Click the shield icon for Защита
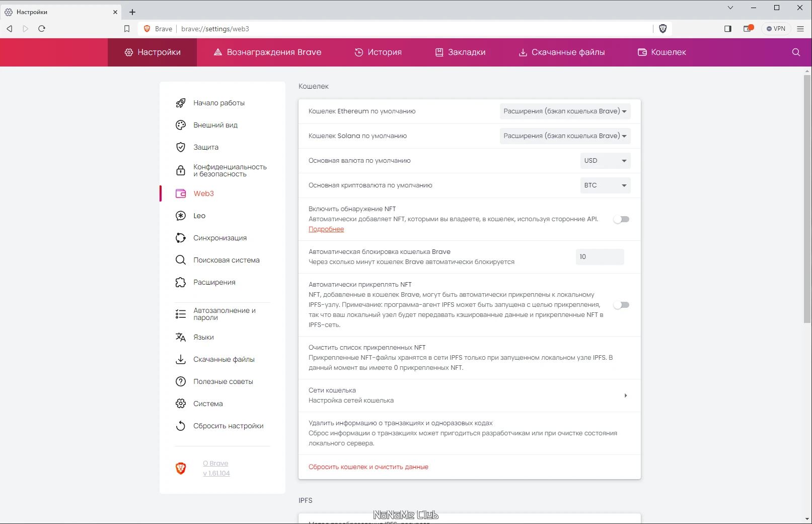 [181, 147]
